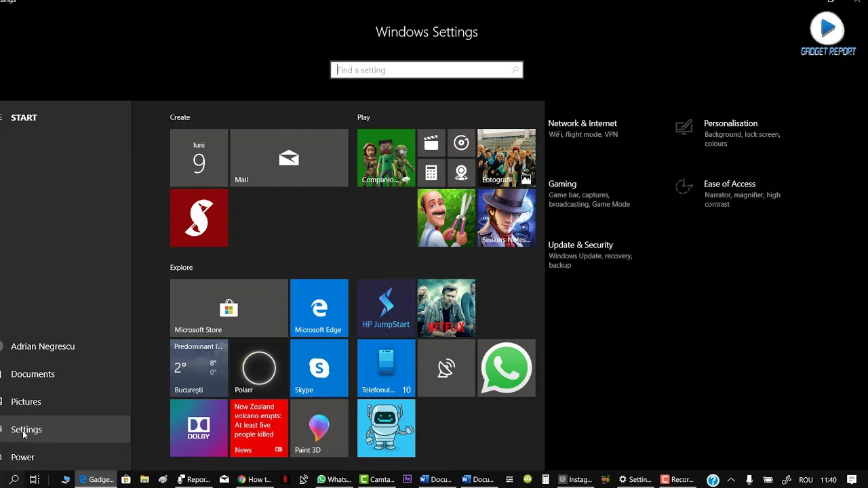868x488 pixels.
Task: Click the Play group header
Action: [x=363, y=117]
